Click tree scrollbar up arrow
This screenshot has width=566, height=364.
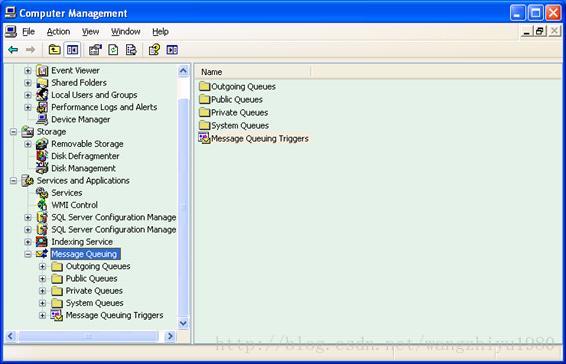[x=183, y=71]
